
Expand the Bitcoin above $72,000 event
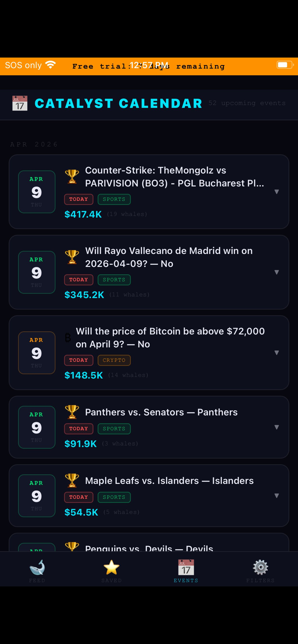(x=276, y=352)
